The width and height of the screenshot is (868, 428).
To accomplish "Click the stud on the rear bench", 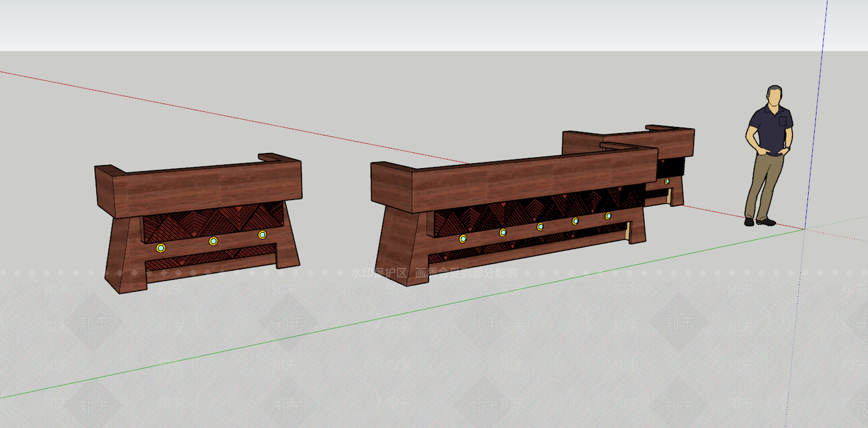I will pos(667,181).
